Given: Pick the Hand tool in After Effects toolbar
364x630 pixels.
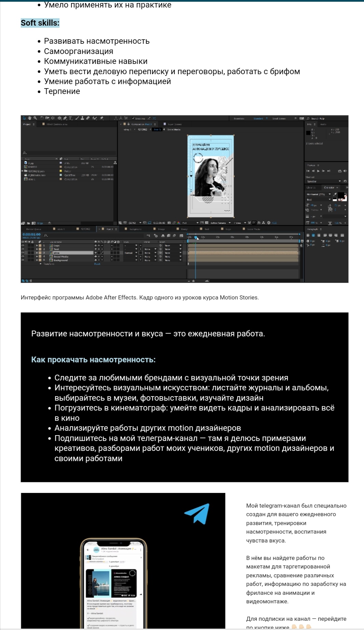Looking at the screenshot, I should coord(29,118).
